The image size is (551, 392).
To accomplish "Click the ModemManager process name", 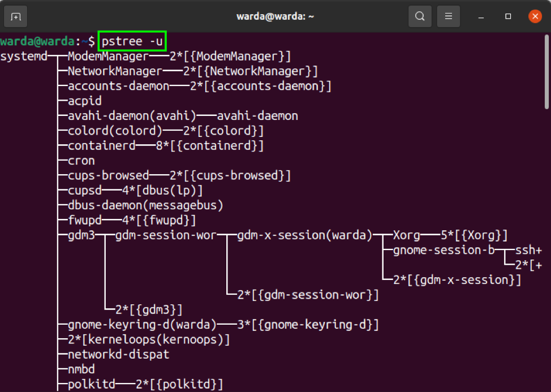I will (x=108, y=56).
